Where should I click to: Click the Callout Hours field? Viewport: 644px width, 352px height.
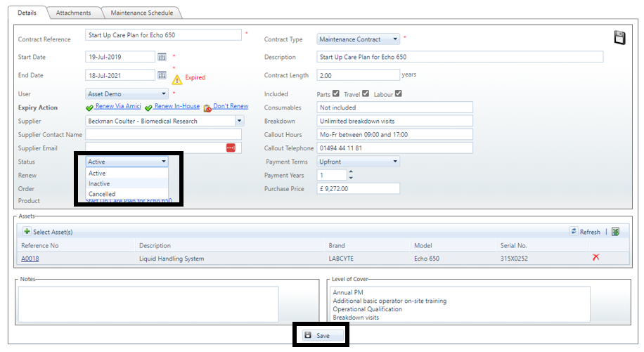[x=394, y=134]
